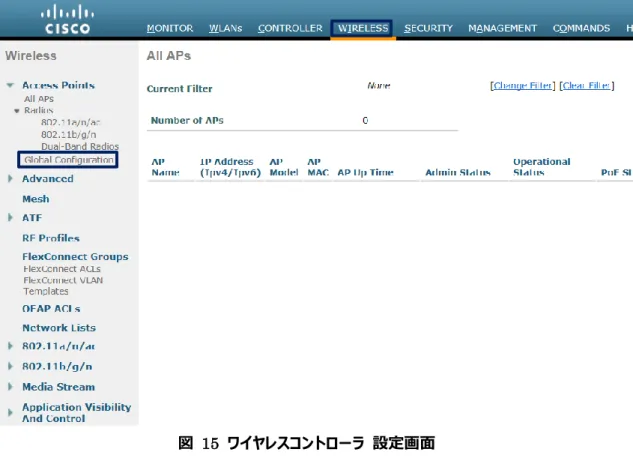Open FlexConnect ACLs
Image resolution: width=633 pixels, height=461 pixels.
click(x=62, y=269)
